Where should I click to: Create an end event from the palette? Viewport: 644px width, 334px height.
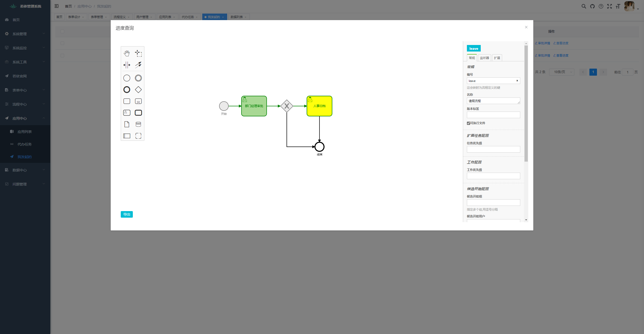(x=127, y=90)
